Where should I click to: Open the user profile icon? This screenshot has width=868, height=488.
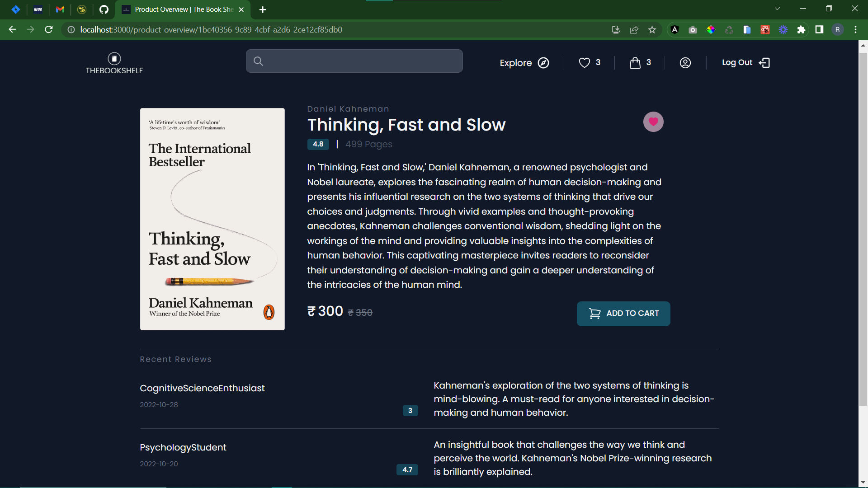click(685, 63)
